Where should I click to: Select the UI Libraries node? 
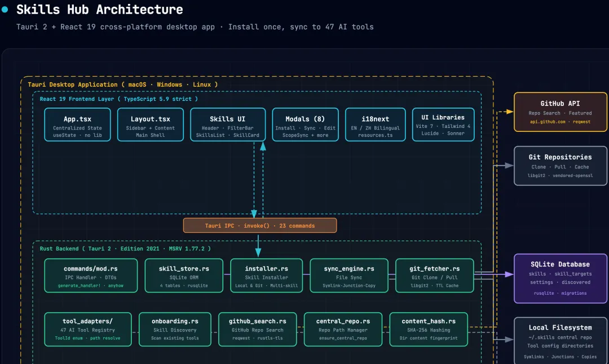pyautogui.click(x=443, y=125)
